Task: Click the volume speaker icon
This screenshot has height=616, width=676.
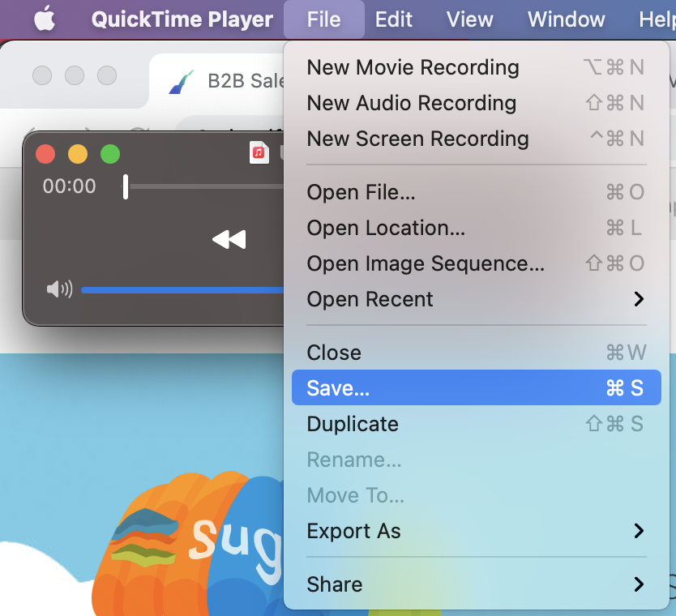Action: pyautogui.click(x=59, y=289)
